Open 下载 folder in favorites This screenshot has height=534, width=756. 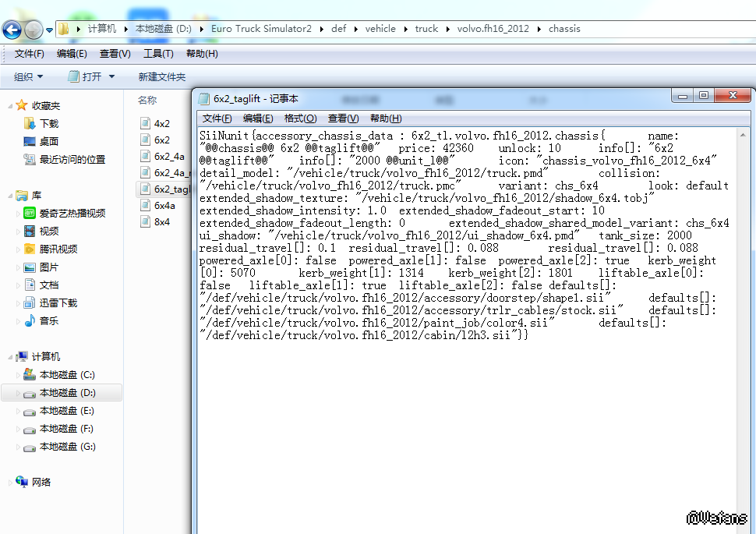pos(49,123)
